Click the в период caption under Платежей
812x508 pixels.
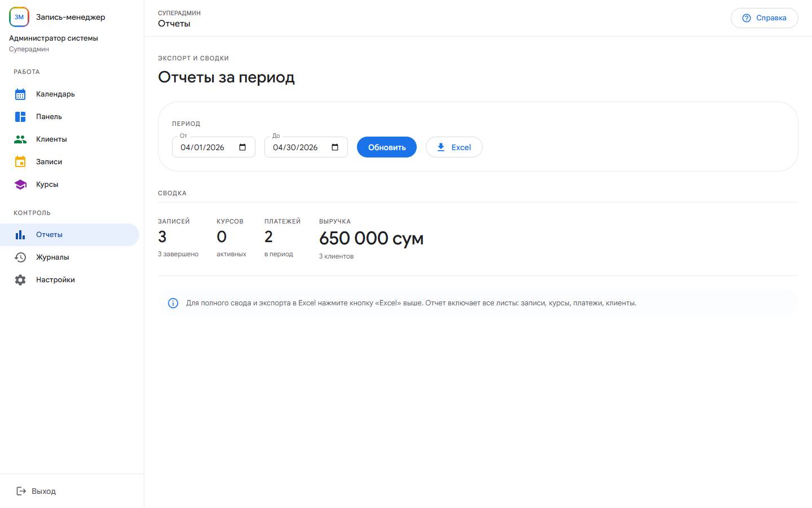click(279, 254)
